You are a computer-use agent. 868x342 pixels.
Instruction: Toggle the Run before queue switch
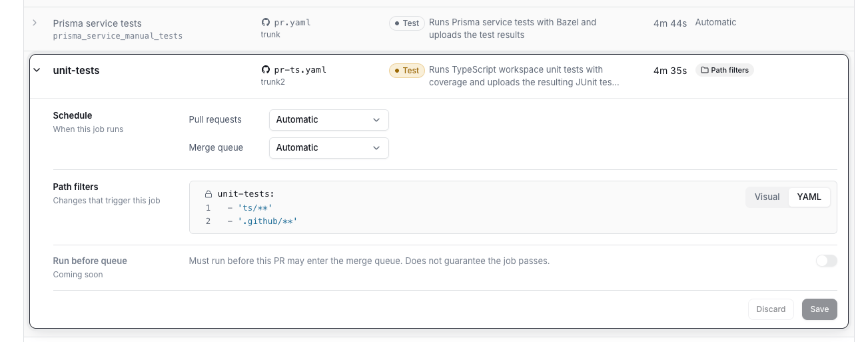826,261
